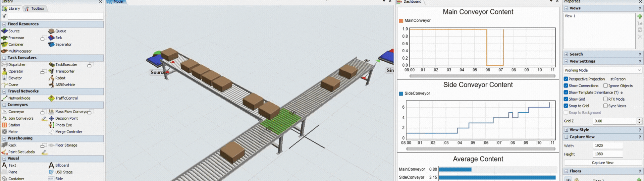644x181 pixels.
Task: Click the orange MainConveyor legend swatch
Action: [x=401, y=21]
